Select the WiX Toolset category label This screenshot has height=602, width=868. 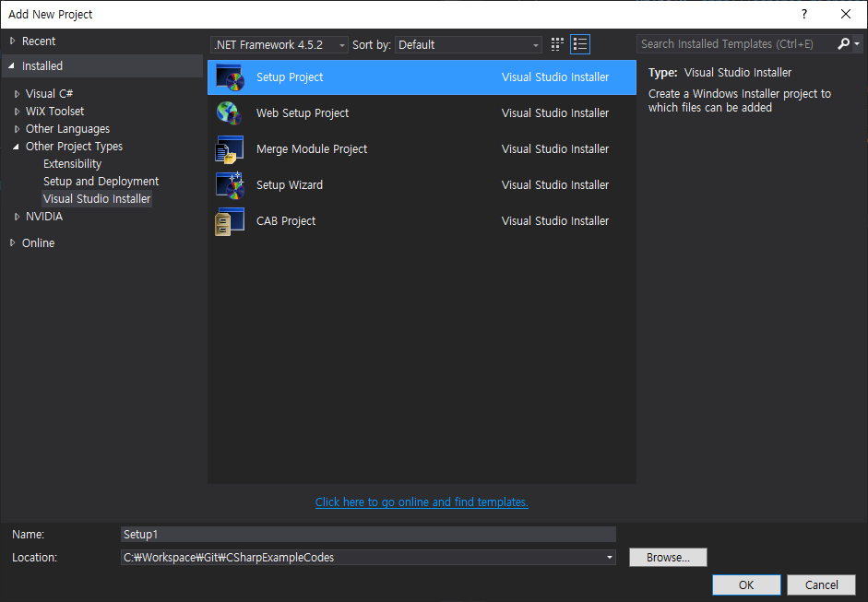click(54, 112)
